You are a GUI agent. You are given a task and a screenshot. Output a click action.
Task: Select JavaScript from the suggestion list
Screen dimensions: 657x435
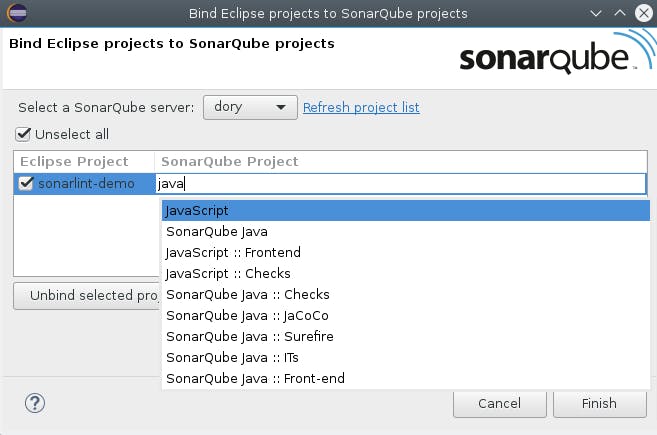pyautogui.click(x=406, y=210)
